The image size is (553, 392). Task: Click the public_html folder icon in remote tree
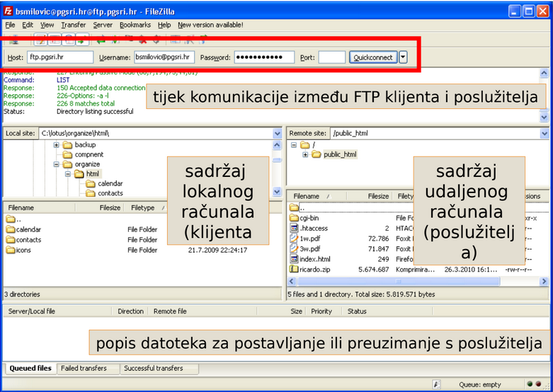(x=317, y=154)
